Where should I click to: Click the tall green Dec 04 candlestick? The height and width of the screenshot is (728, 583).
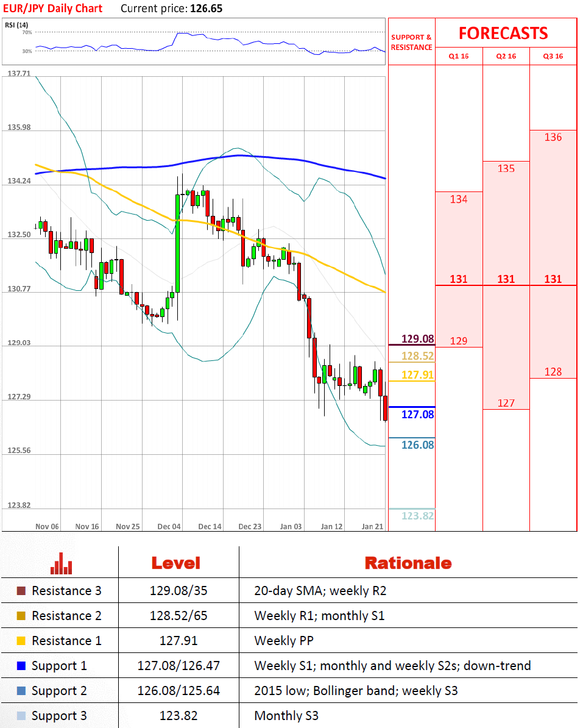point(178,243)
